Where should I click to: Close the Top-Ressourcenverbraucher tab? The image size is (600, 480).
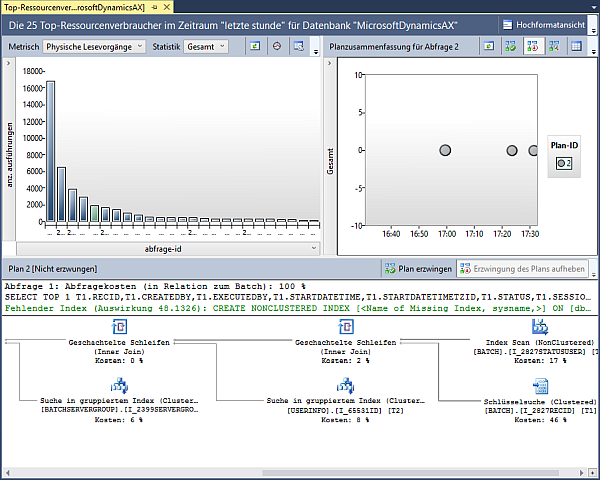(x=168, y=7)
